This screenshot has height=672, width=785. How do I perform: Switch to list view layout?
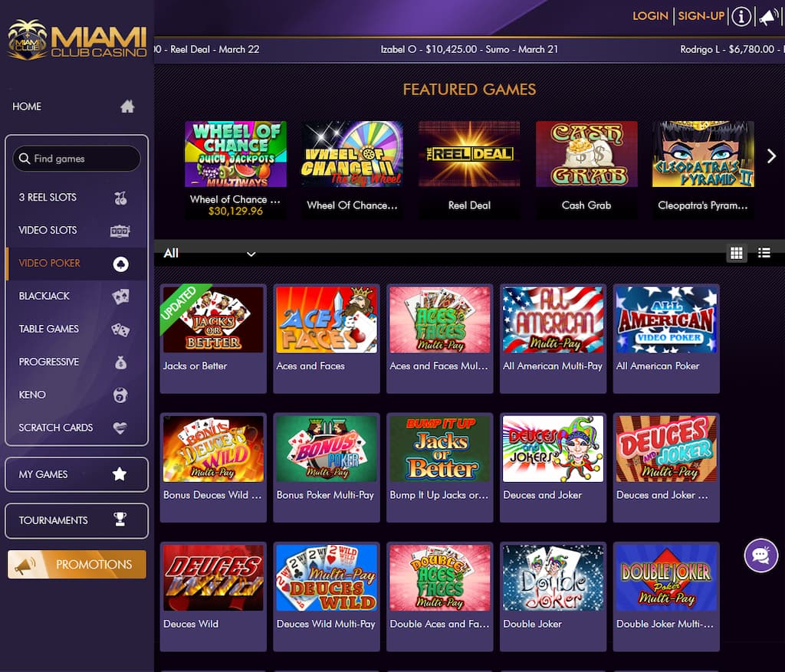pyautogui.click(x=764, y=253)
